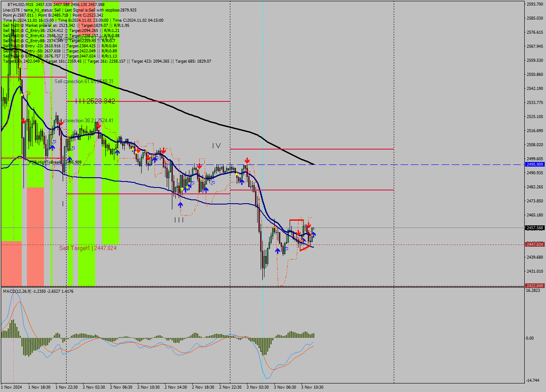Click the 'Sell Target1 | 2447.024' label
Image resolution: width=546 pixels, height=392 pixels.
tap(88, 248)
